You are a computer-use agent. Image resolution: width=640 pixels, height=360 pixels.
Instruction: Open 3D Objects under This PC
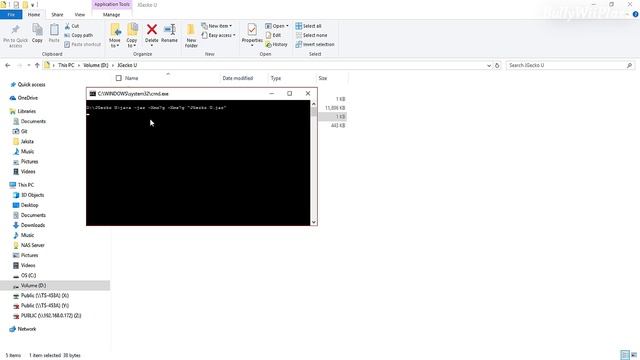pos(32,195)
